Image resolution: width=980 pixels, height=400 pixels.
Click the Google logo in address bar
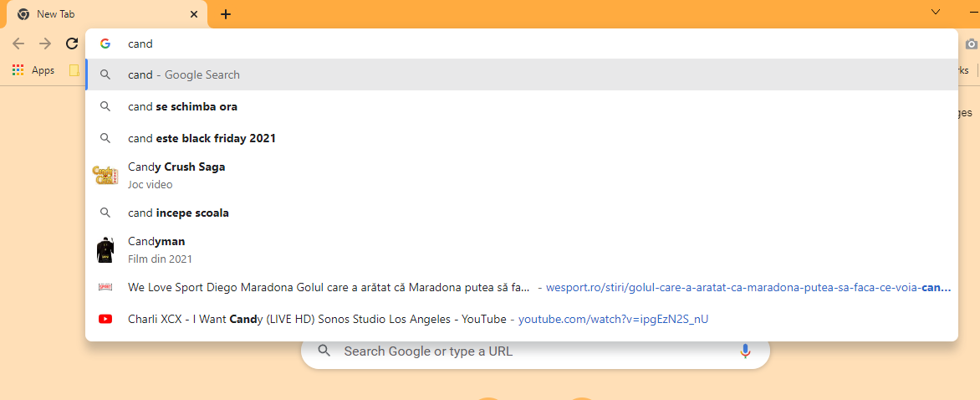[x=105, y=44]
